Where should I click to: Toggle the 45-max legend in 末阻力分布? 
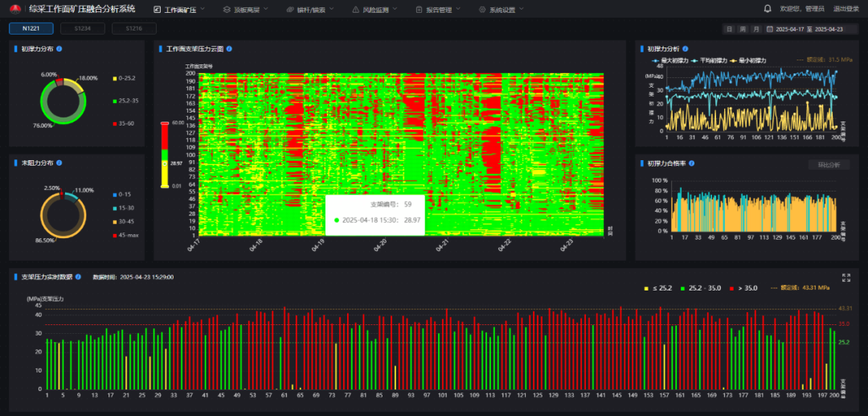point(125,235)
